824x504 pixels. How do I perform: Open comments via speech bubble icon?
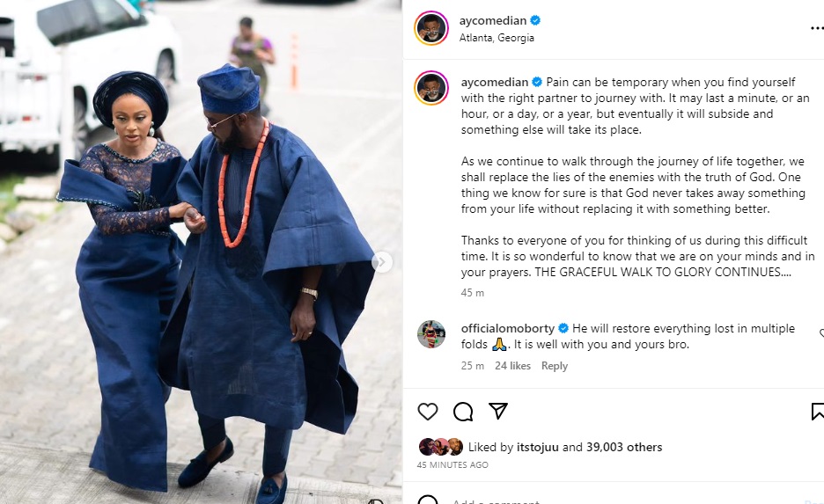[463, 412]
